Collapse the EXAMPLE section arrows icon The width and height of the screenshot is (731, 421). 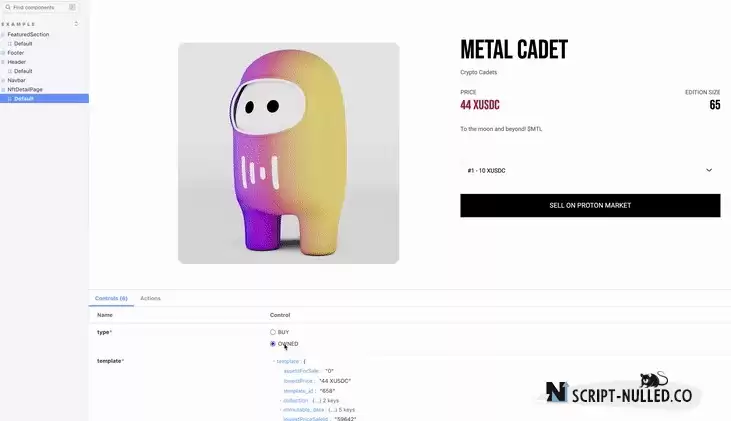click(x=76, y=24)
